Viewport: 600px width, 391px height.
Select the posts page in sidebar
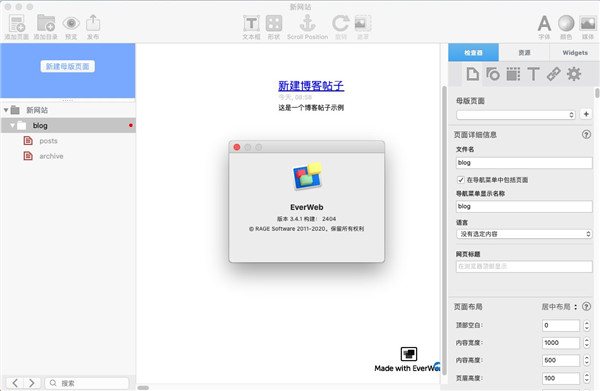[x=68, y=141]
